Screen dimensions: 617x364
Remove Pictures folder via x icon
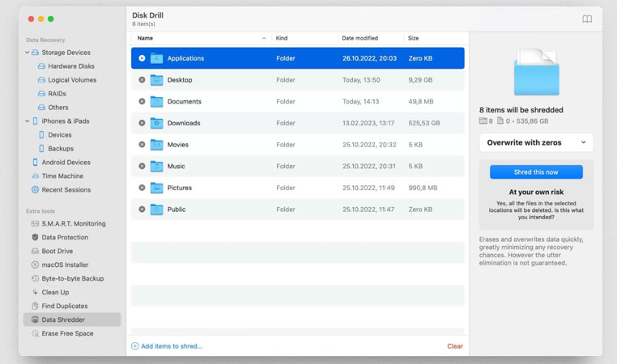pyautogui.click(x=142, y=188)
